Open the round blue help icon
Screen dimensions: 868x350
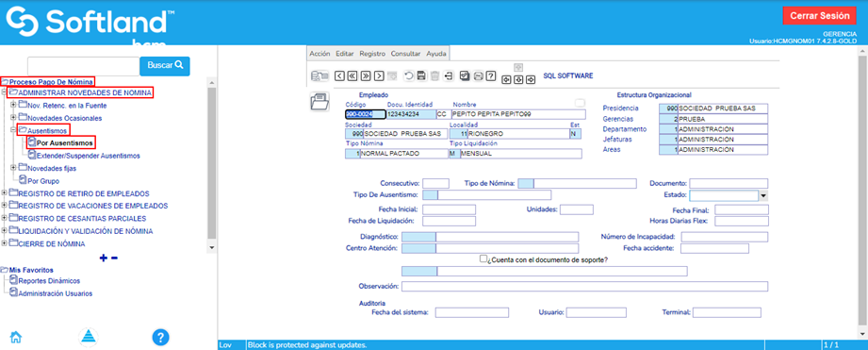click(160, 337)
